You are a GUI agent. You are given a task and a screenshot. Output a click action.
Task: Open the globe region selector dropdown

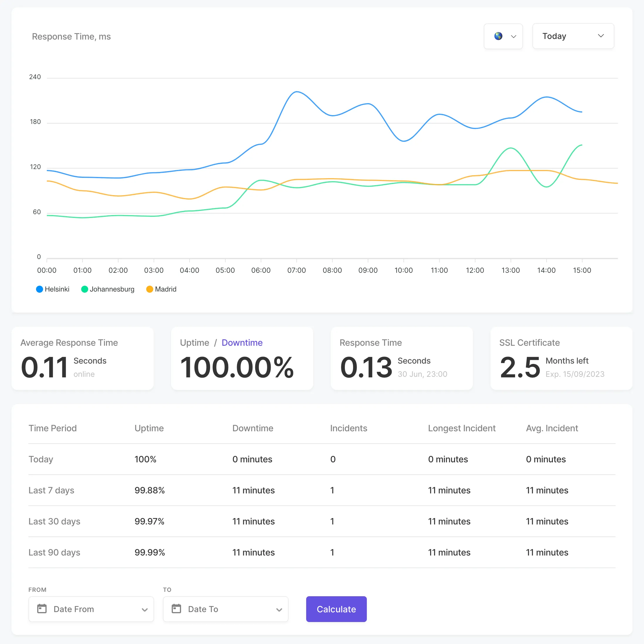click(503, 36)
